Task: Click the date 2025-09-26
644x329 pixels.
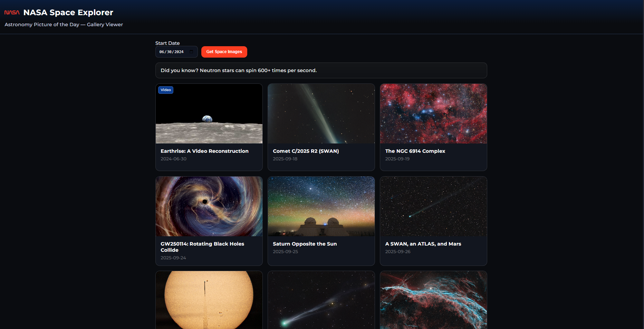Action: (x=398, y=252)
